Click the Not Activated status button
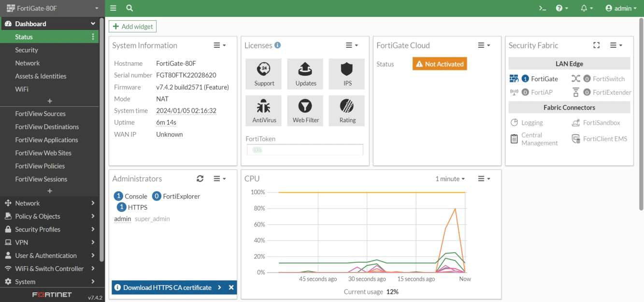Image resolution: width=644 pixels, height=302 pixels. (x=440, y=64)
